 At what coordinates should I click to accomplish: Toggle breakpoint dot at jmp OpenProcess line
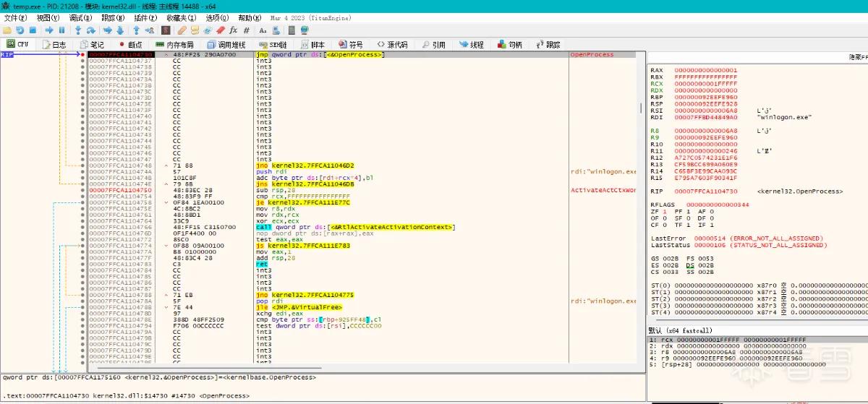point(82,54)
